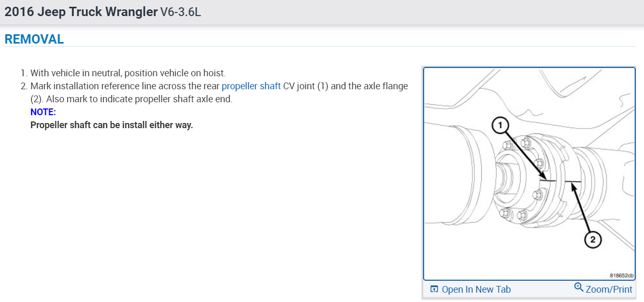
Task: Click callout circle number 1 in diagram
Action: [499, 125]
